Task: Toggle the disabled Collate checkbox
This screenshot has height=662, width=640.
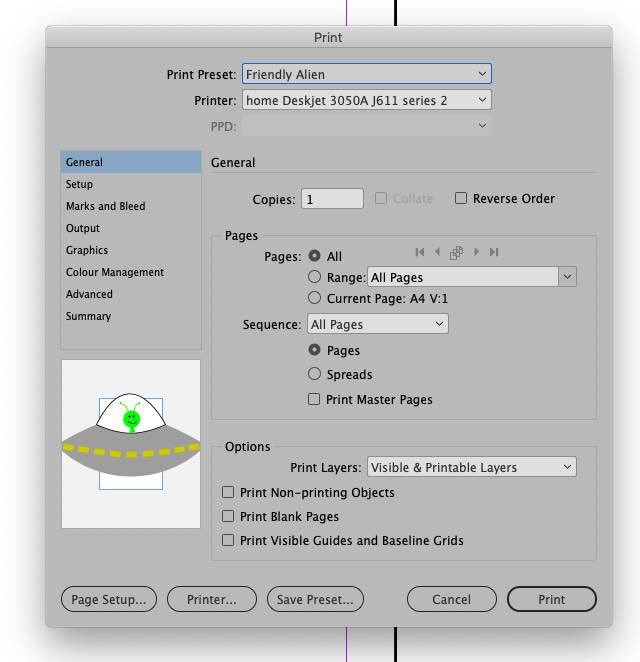Action: [x=381, y=198]
